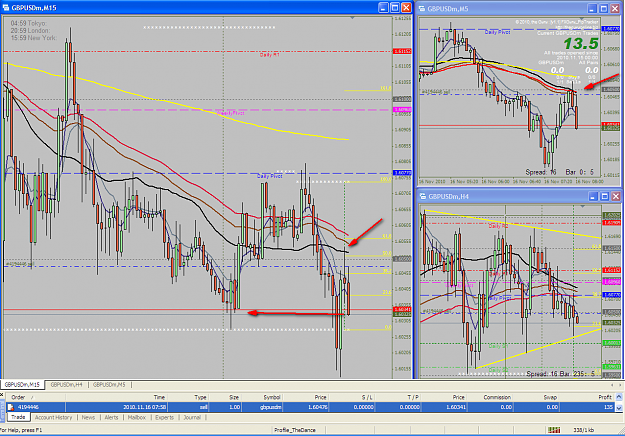Viewport: 625px width, 436px height.
Task: Click the 'For Help, press F1' status text
Action: [x=21, y=430]
